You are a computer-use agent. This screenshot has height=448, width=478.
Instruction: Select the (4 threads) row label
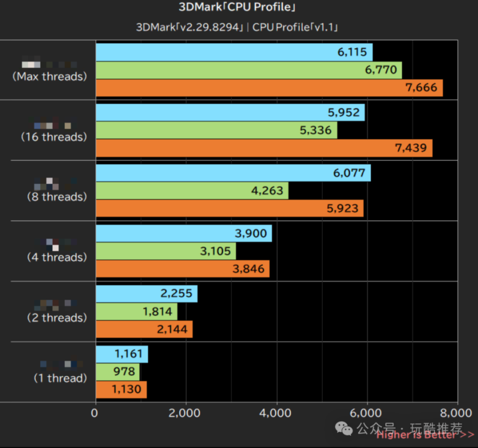tap(57, 257)
